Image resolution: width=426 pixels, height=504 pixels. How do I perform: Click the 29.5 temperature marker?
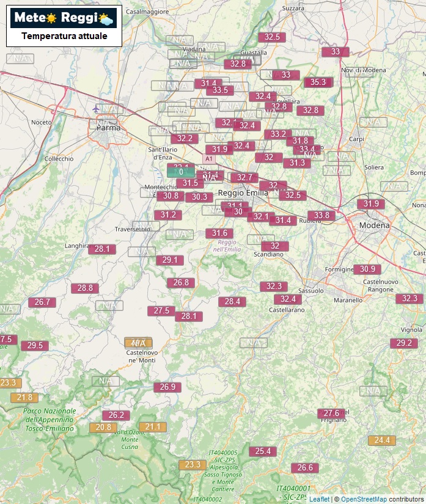pos(35,345)
